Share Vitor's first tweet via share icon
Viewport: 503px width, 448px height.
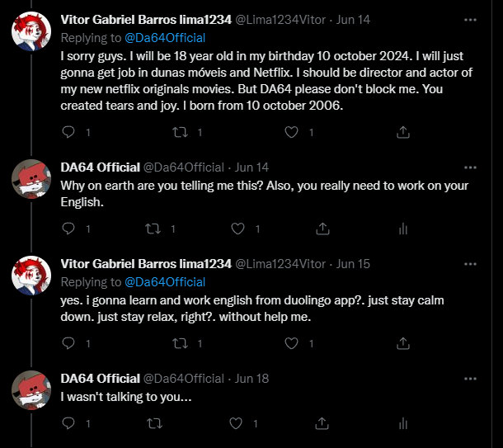pos(403,131)
